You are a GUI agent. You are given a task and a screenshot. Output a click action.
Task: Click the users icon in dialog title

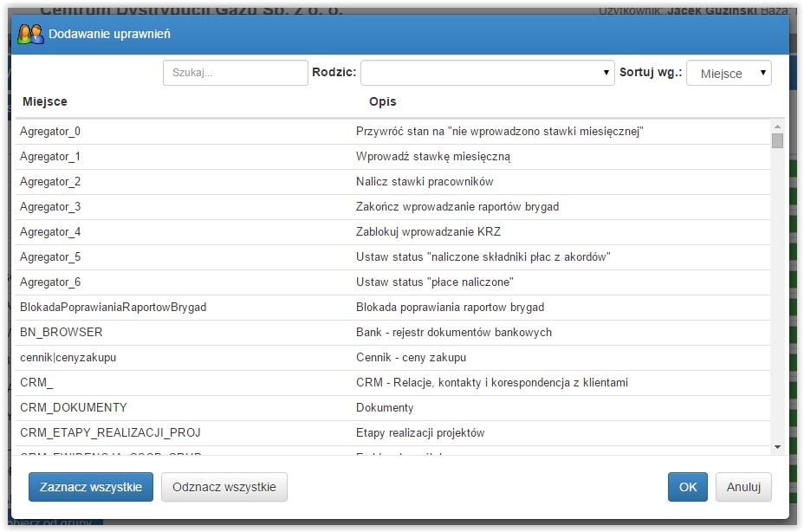pyautogui.click(x=30, y=34)
